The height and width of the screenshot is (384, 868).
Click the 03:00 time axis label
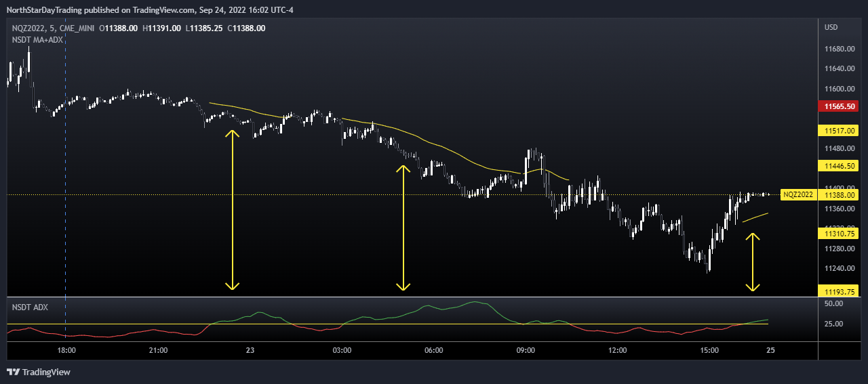(342, 350)
